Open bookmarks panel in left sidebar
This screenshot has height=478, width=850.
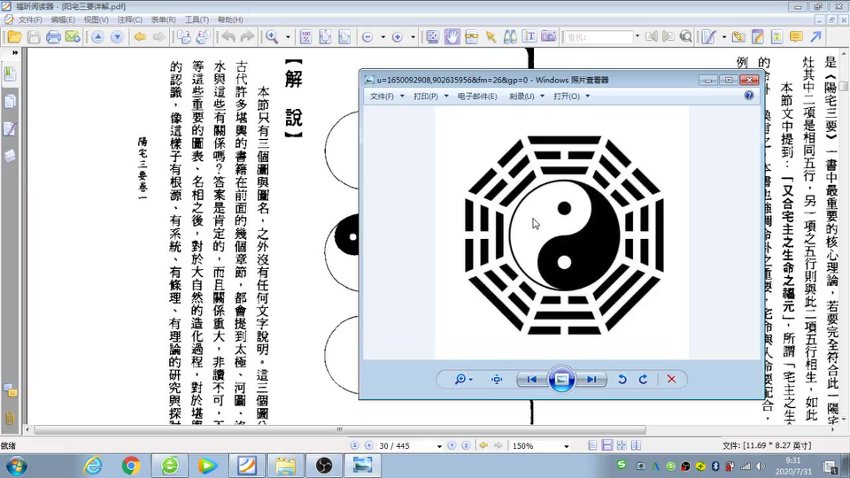coord(10,73)
